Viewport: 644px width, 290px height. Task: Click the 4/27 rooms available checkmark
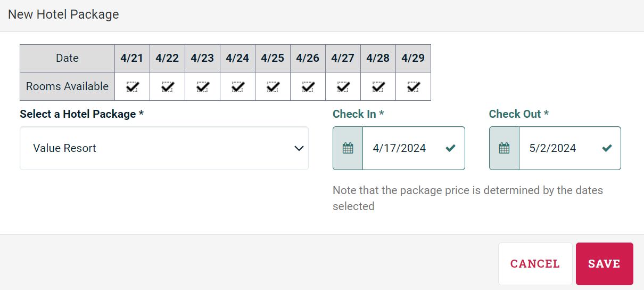click(343, 86)
